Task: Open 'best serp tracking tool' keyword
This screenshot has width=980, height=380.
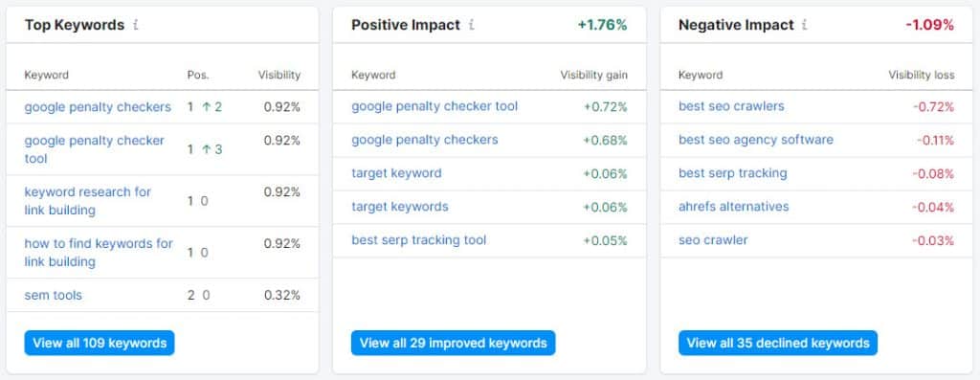Action: (x=419, y=240)
